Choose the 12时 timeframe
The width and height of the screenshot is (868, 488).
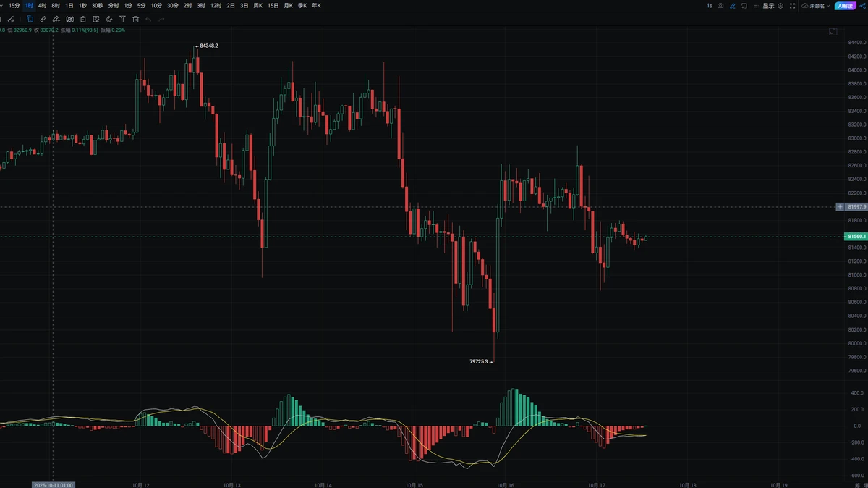[x=216, y=6]
